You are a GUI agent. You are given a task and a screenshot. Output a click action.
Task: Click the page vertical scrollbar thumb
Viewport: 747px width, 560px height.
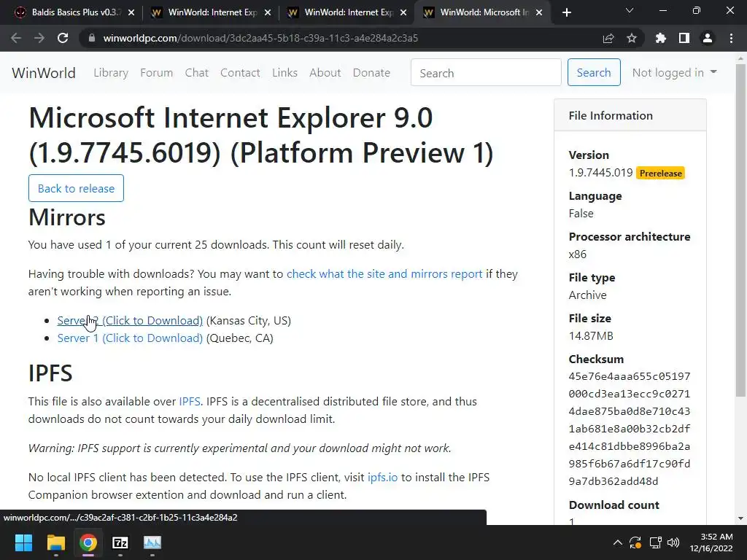point(740,231)
